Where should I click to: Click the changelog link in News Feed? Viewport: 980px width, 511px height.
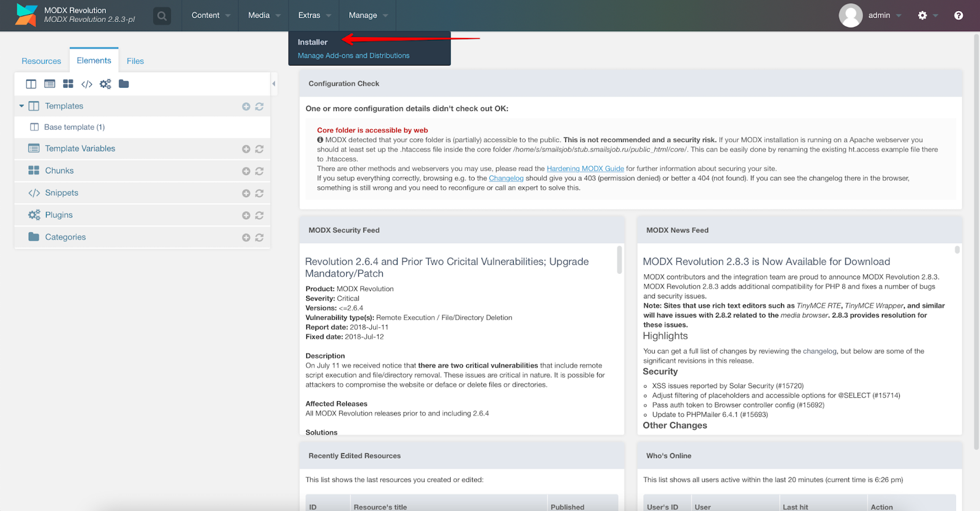coord(820,351)
